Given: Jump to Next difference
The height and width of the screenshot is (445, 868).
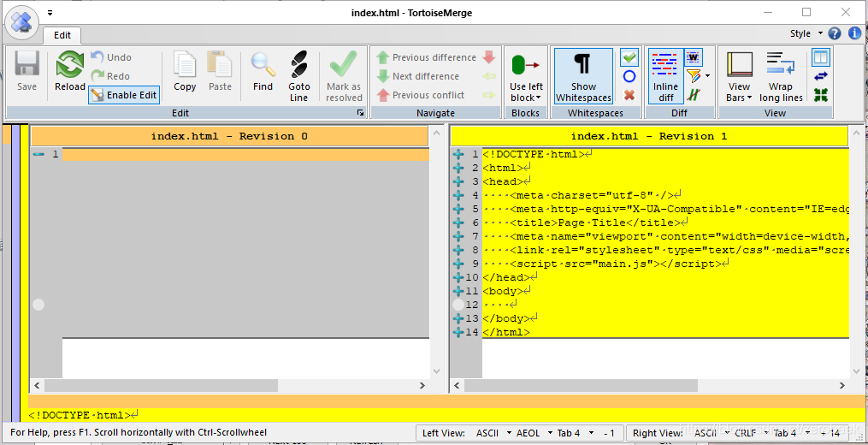Looking at the screenshot, I should pyautogui.click(x=418, y=76).
